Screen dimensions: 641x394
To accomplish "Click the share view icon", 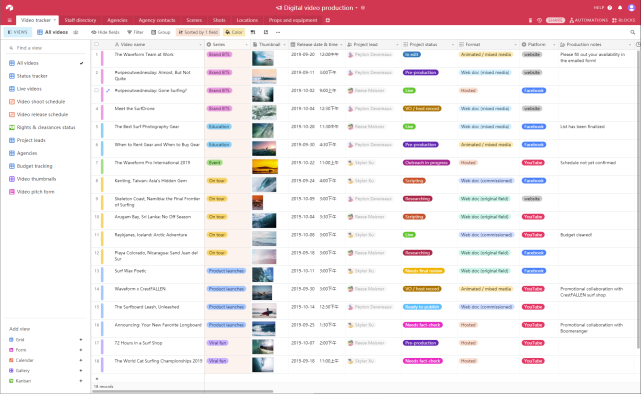I will click(x=266, y=32).
